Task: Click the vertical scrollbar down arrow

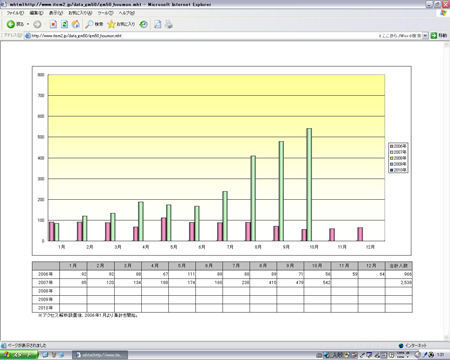Action: point(446,337)
